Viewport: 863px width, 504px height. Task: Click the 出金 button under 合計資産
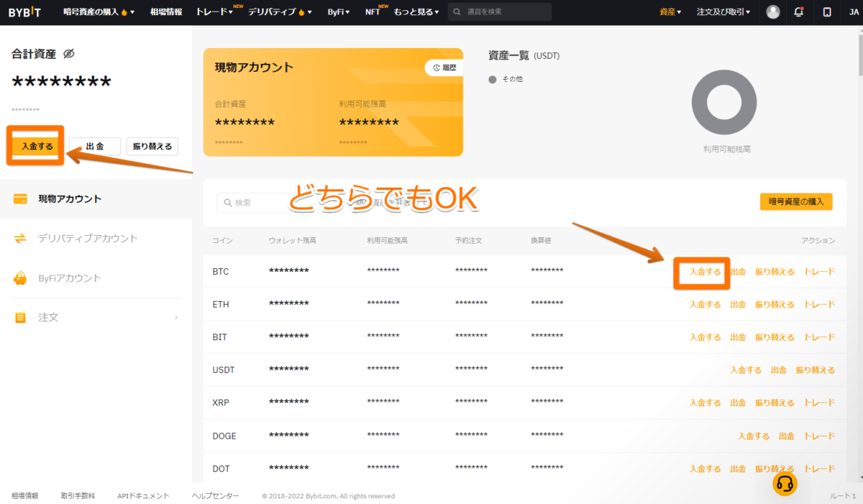tap(94, 146)
